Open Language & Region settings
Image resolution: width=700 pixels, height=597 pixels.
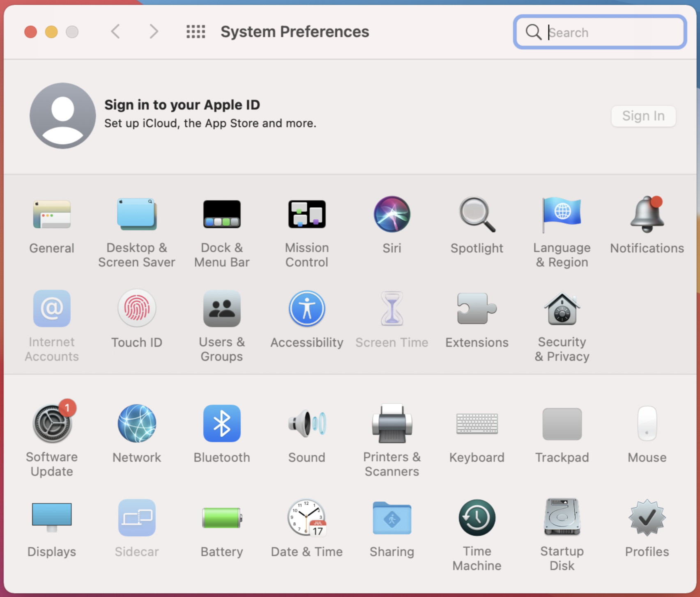562,214
